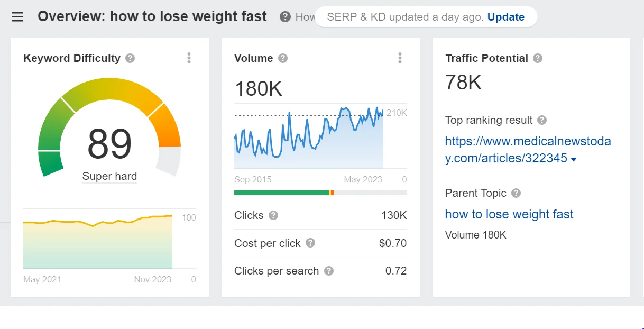Click the Traffic Potential help icon

(538, 59)
